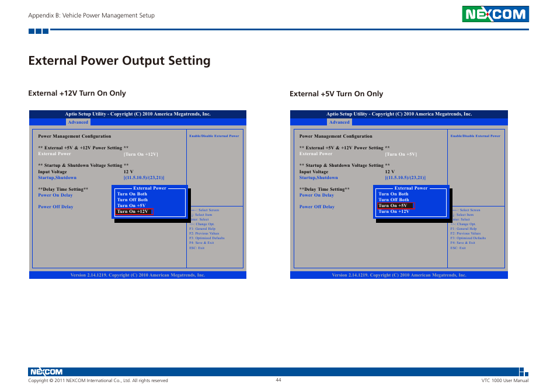Click the 12 V value in the right screen

[389, 171]
